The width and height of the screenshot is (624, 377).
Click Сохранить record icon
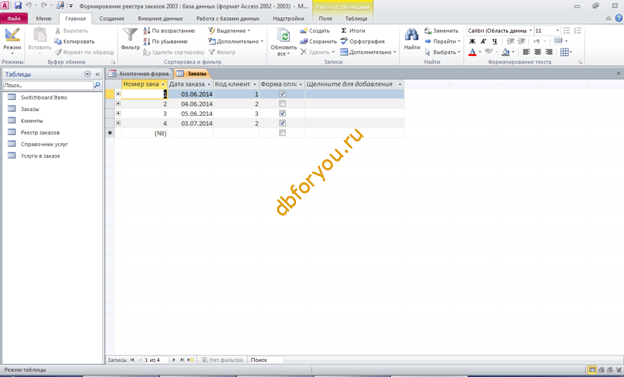[x=304, y=41]
